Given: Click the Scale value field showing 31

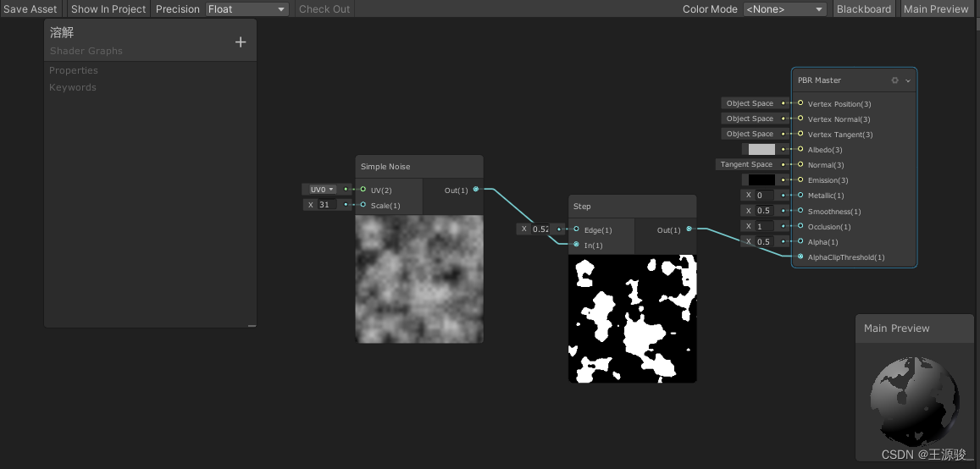Looking at the screenshot, I should click(x=327, y=205).
